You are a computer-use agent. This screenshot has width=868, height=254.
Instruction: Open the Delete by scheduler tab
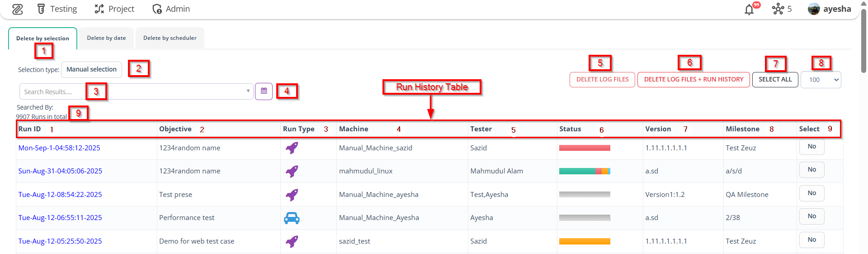170,38
